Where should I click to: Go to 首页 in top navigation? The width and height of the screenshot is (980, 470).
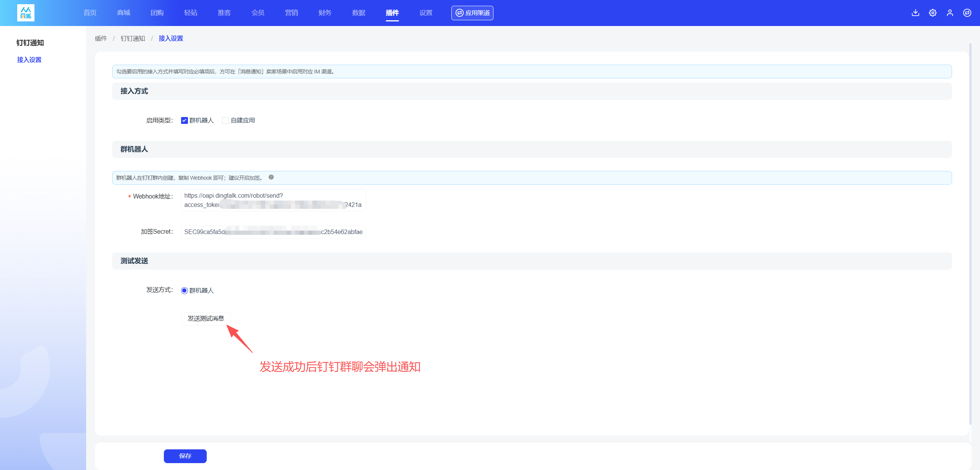(x=90, y=13)
